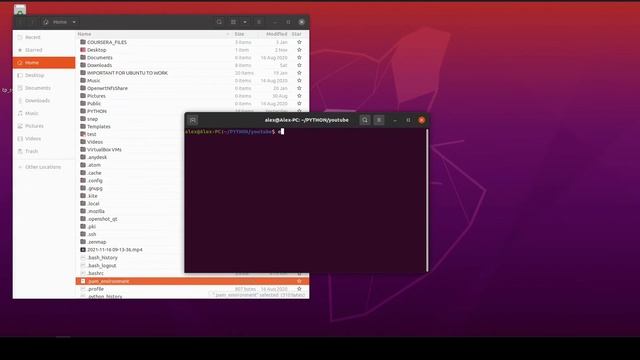Star the Desktop folder row

(299, 50)
